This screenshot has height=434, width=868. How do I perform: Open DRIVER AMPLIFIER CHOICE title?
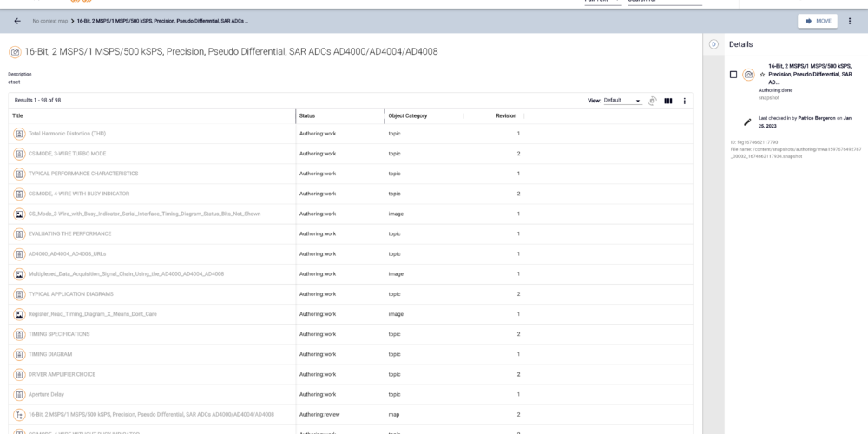(x=62, y=374)
